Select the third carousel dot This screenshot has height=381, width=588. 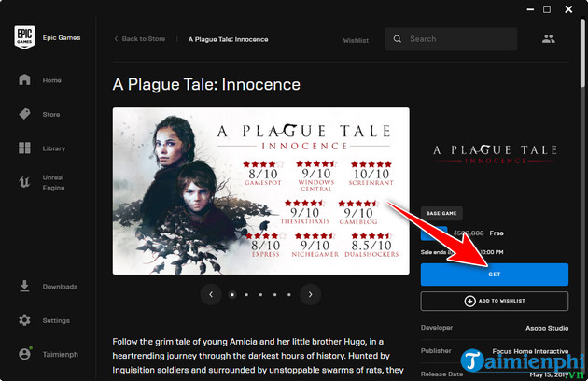point(260,295)
